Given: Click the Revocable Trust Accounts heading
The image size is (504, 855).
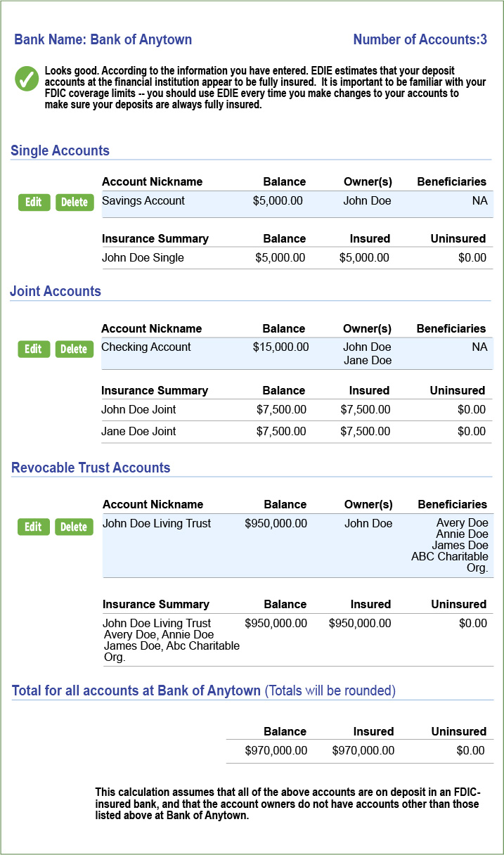Looking at the screenshot, I should coord(91,468).
